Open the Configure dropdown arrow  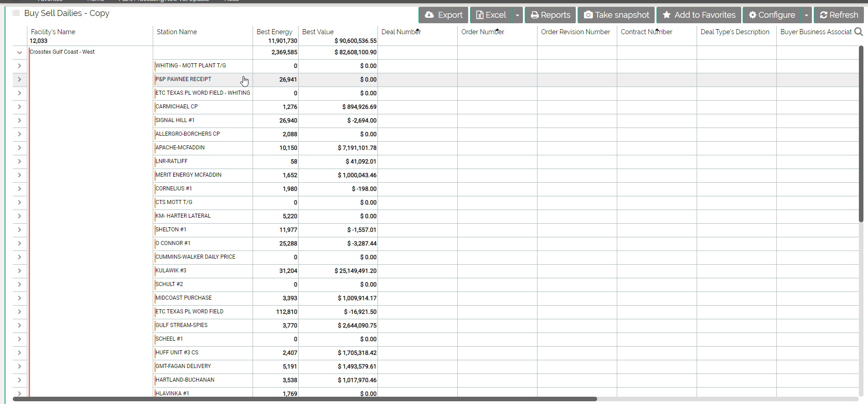[x=806, y=15]
